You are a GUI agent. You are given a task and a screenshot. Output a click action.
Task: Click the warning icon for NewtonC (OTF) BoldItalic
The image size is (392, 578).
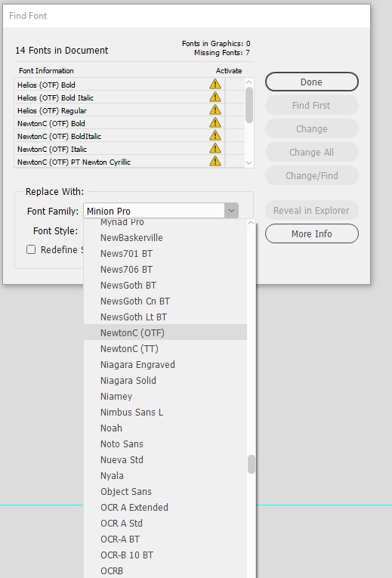point(215,136)
